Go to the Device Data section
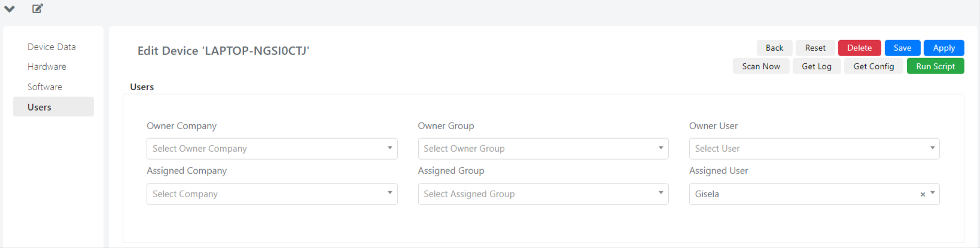The width and height of the screenshot is (980, 248). (x=51, y=47)
